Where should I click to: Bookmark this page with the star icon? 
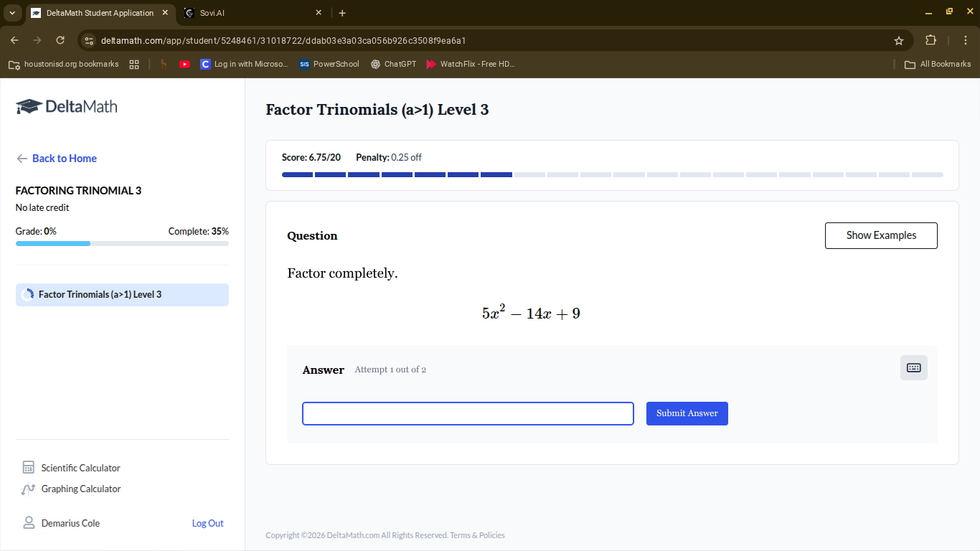[x=899, y=40]
